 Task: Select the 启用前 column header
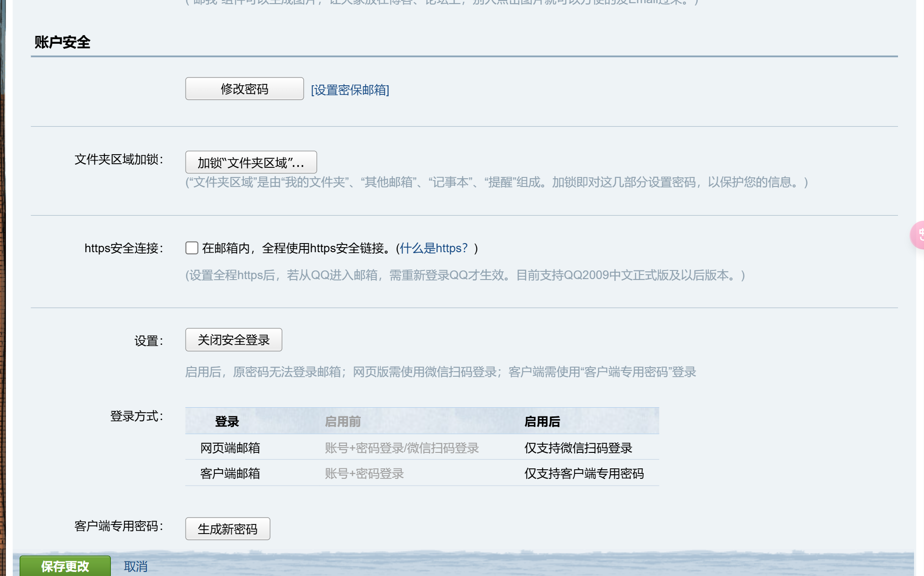point(343,421)
